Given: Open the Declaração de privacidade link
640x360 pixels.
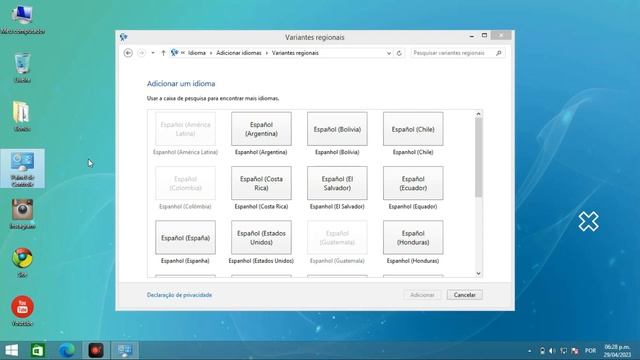Looking at the screenshot, I should click(179, 295).
